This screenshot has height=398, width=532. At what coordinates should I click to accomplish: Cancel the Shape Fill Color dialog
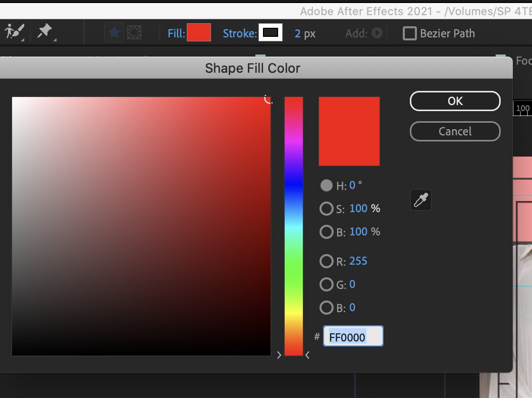455,131
